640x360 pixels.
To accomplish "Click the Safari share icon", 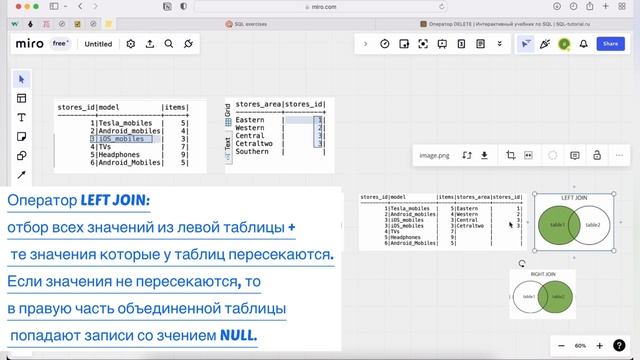I will coord(589,6).
